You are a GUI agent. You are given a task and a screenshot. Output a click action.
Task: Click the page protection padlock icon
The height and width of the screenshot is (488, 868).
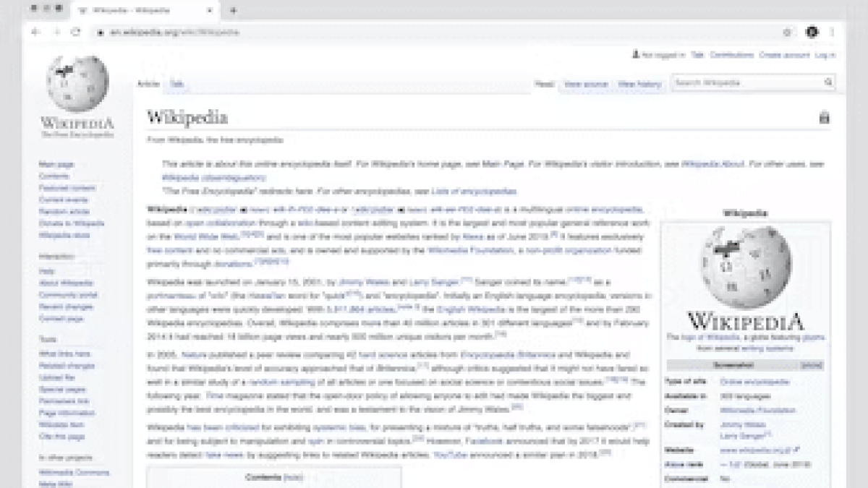tap(824, 117)
